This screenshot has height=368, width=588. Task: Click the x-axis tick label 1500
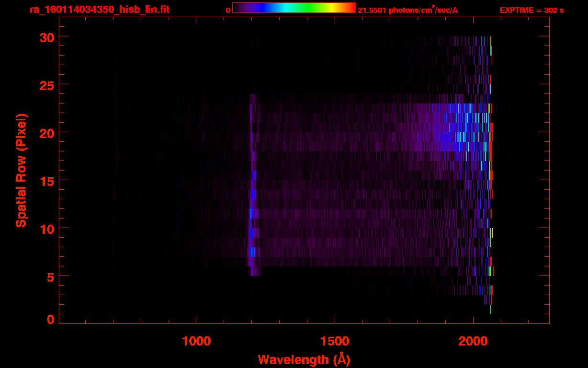pos(335,341)
